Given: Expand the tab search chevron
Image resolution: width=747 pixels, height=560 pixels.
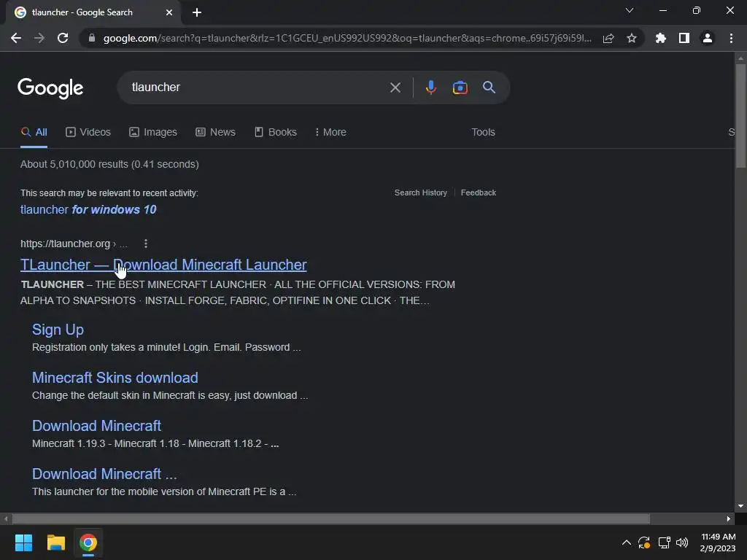Looking at the screenshot, I should pos(630,10).
